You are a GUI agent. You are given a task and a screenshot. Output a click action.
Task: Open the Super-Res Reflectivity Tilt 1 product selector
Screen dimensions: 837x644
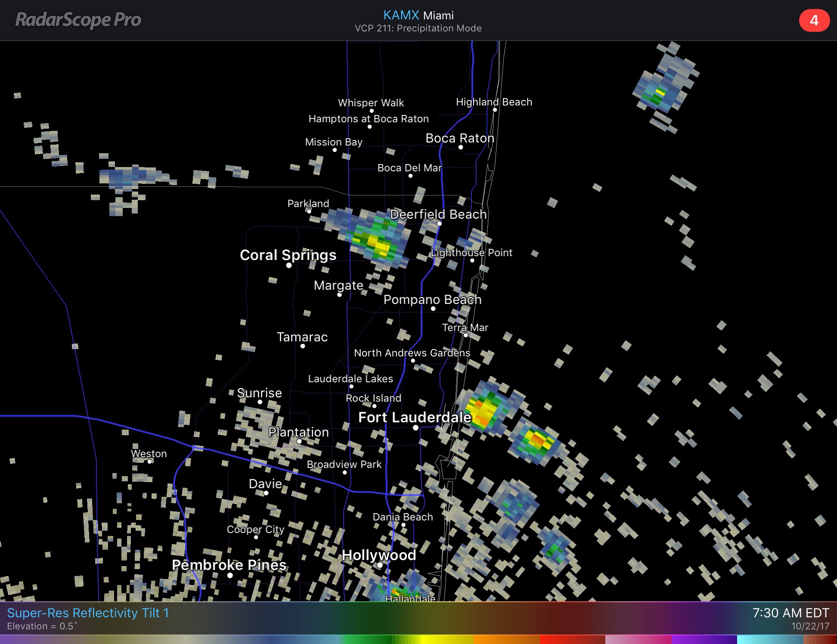tap(88, 613)
